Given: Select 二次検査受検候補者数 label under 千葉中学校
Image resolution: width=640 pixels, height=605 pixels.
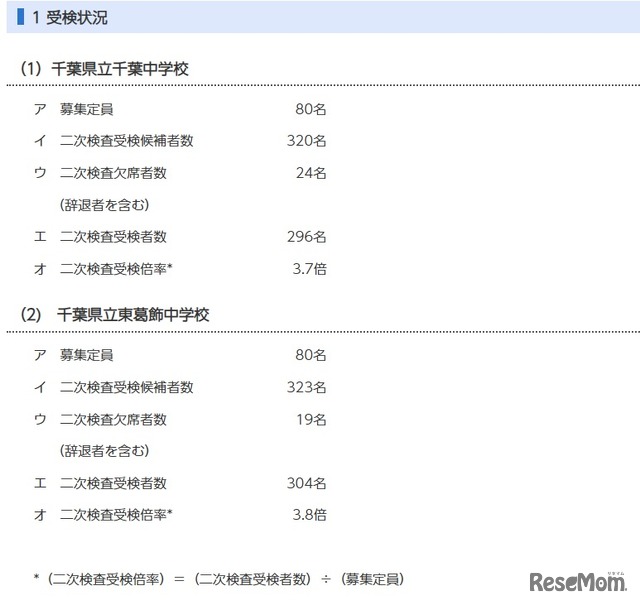Looking at the screenshot, I should [x=126, y=141].
